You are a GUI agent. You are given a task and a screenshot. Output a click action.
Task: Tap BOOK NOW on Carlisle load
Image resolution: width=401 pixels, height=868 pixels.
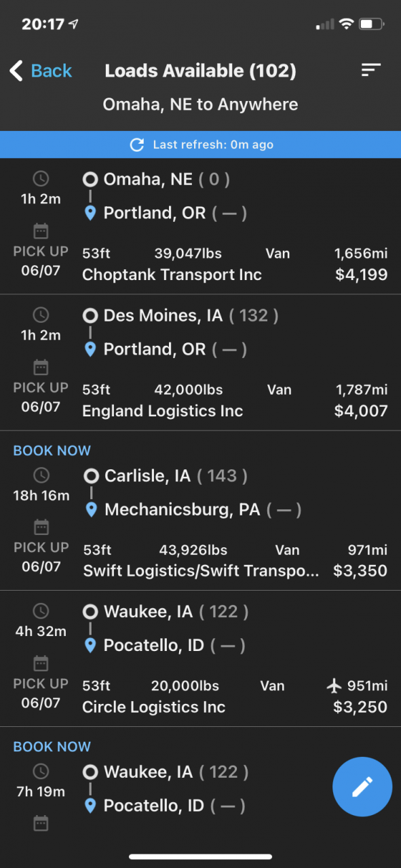52,450
